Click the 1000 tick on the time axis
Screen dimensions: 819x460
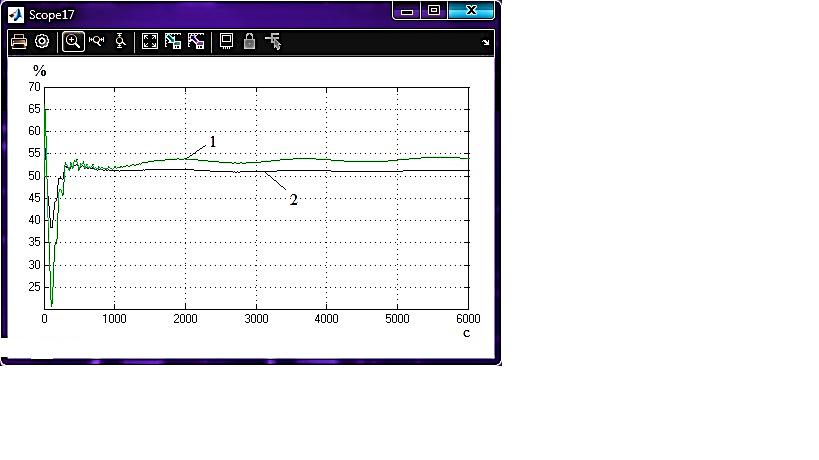click(114, 319)
